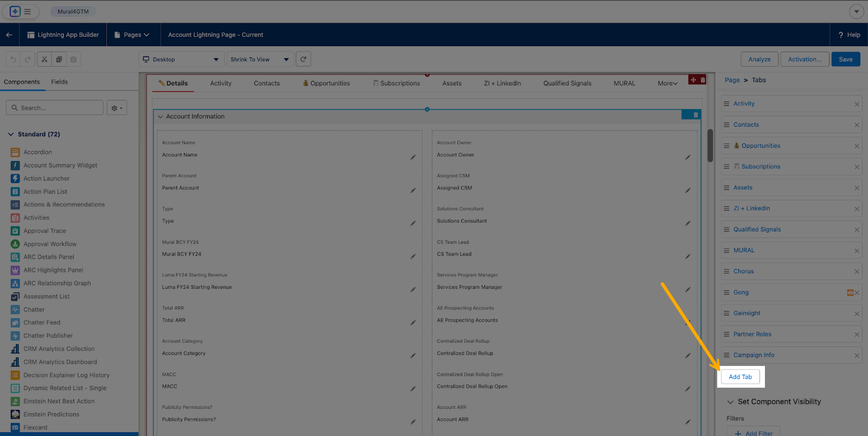Click the components Search field

pos(55,108)
